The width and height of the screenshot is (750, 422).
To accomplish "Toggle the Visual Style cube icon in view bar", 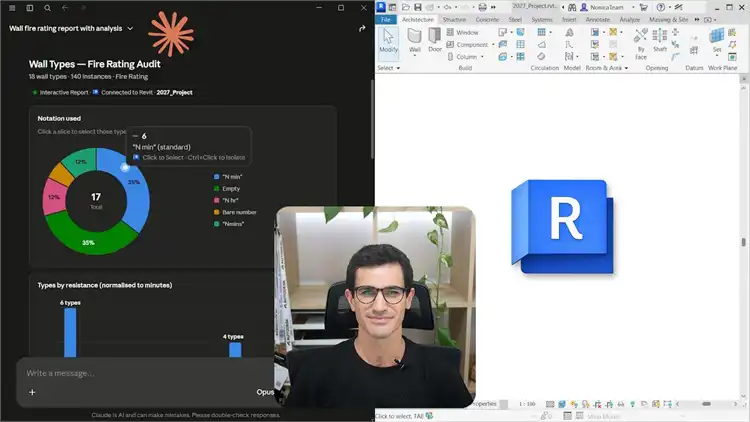I will (562, 404).
